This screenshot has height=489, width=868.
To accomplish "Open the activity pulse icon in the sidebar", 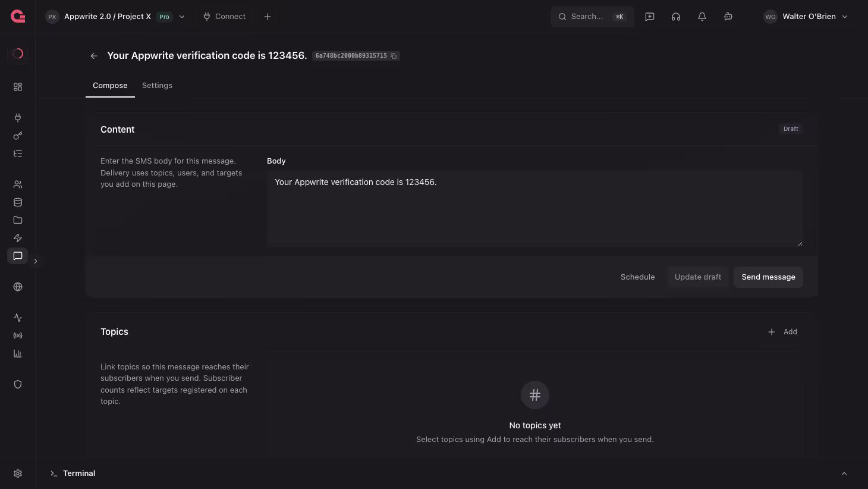I will (x=18, y=318).
